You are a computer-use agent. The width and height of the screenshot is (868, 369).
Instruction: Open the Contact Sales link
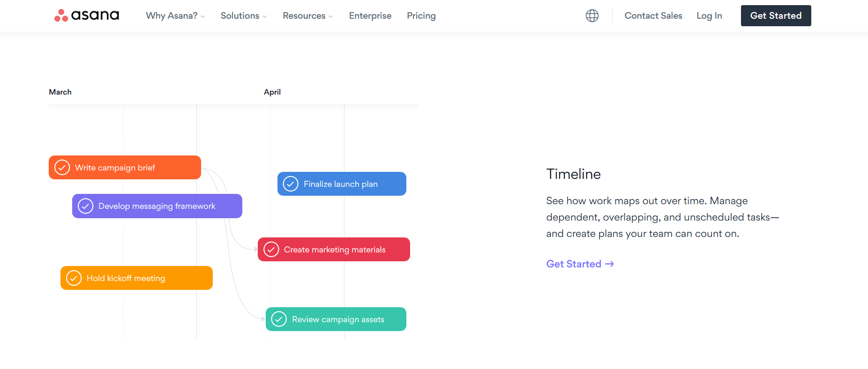(x=653, y=16)
